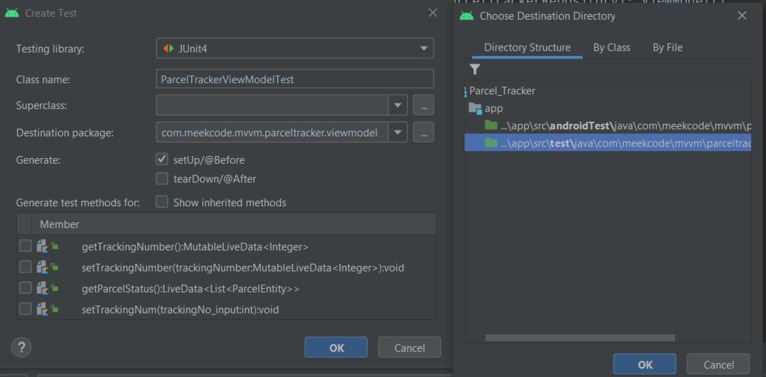Check Show inherited methods
The height and width of the screenshot is (377, 766).
point(162,202)
